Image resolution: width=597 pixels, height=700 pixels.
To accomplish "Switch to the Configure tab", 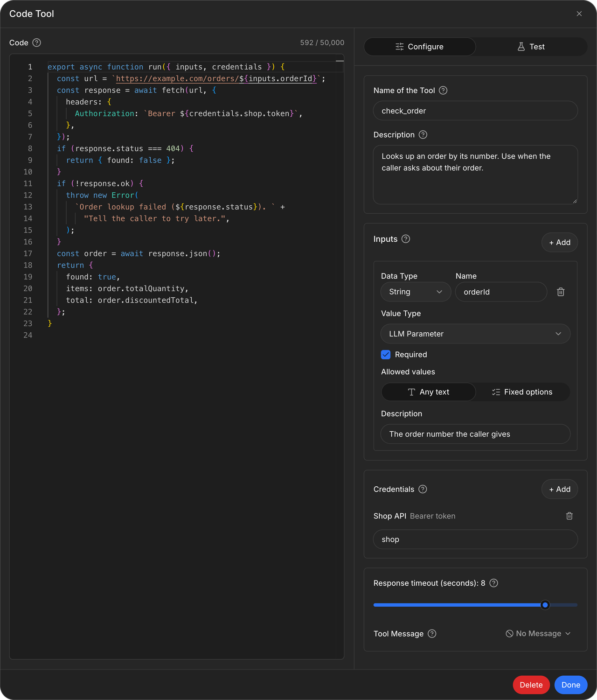I will click(x=420, y=47).
